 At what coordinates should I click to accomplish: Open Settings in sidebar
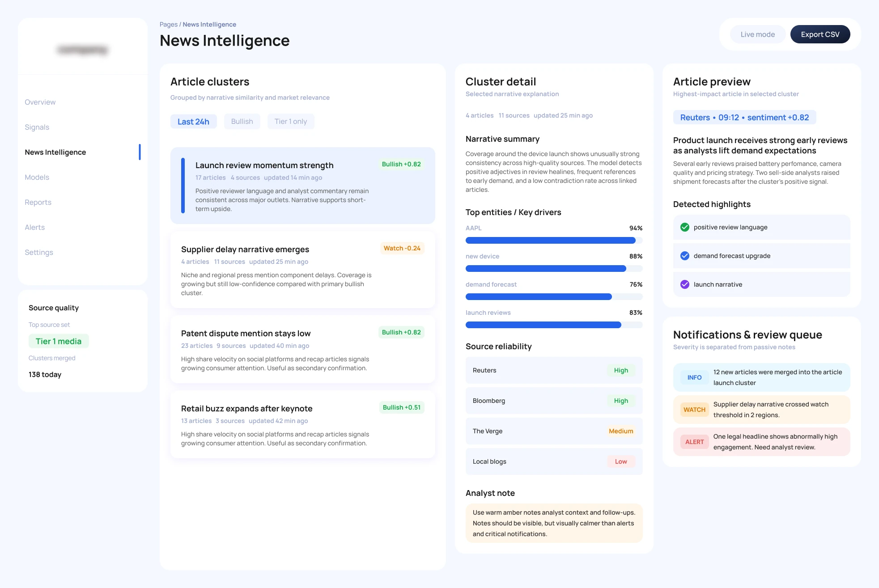(x=39, y=252)
